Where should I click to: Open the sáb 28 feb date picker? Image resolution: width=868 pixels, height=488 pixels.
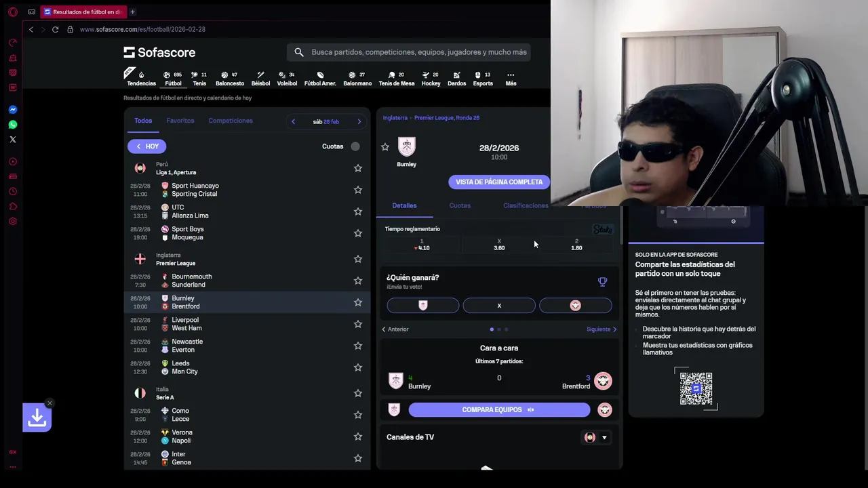pyautogui.click(x=326, y=122)
